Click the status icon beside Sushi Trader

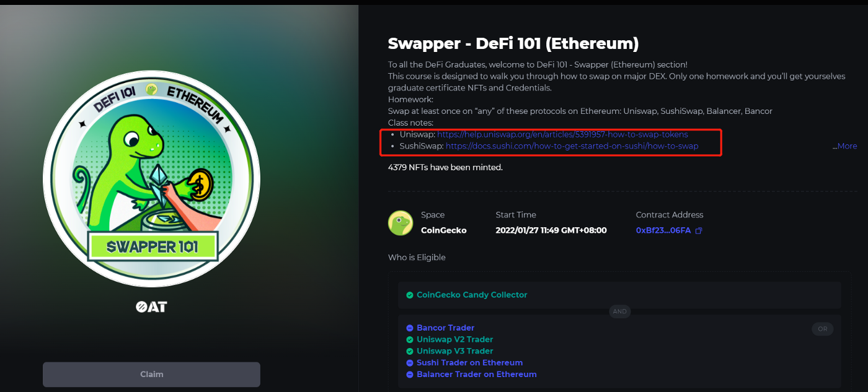tap(409, 363)
